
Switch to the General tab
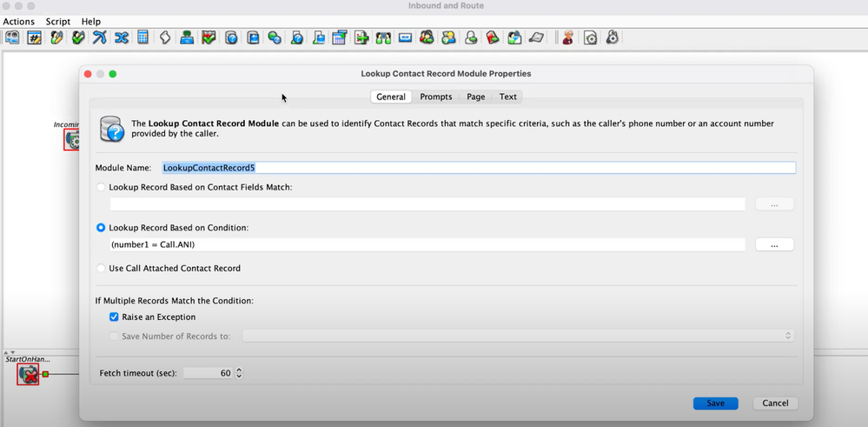tap(391, 97)
